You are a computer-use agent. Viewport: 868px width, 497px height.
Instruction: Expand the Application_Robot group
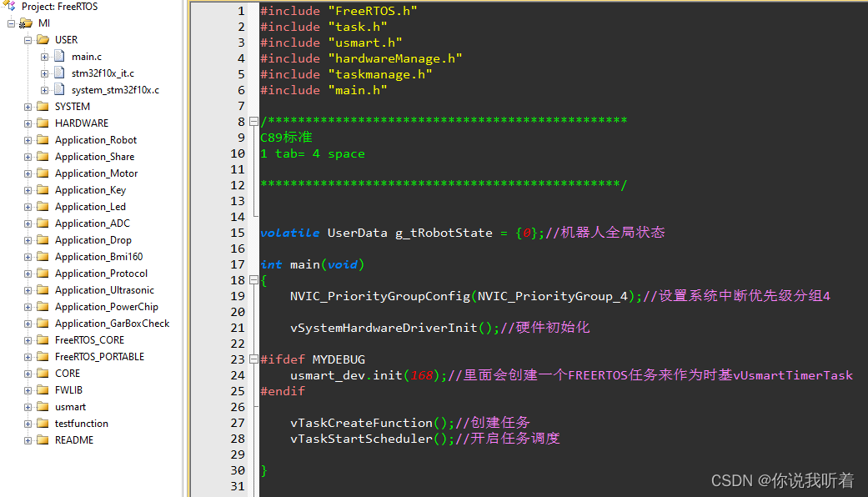coord(28,140)
